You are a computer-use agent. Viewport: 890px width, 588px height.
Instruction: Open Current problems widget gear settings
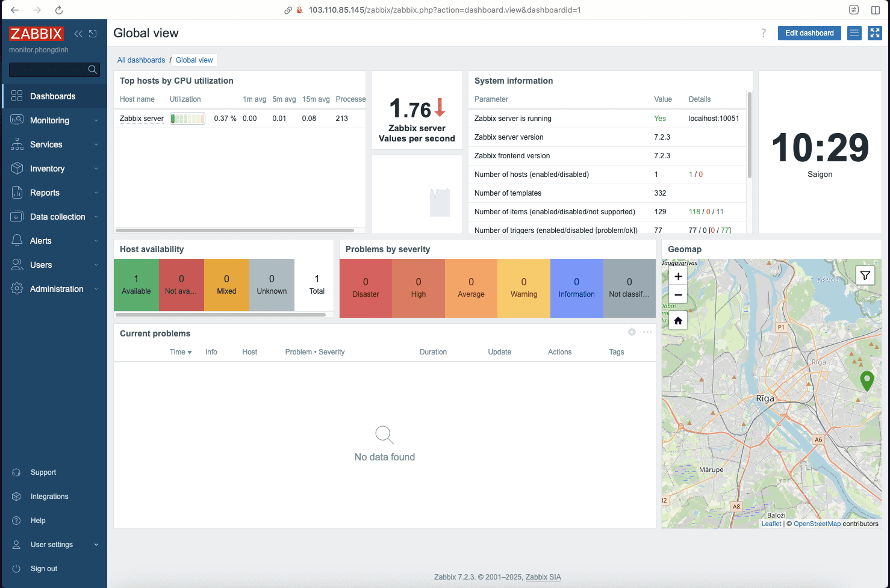point(632,332)
